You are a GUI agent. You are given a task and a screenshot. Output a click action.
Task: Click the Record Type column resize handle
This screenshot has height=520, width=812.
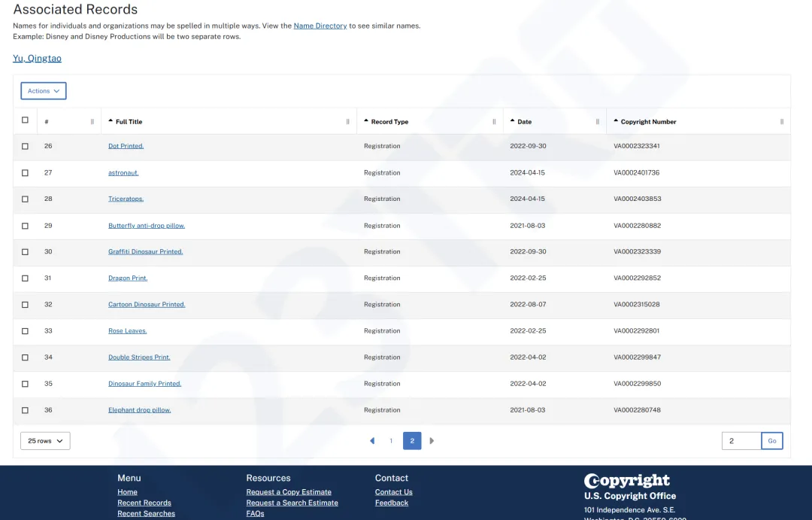click(494, 122)
